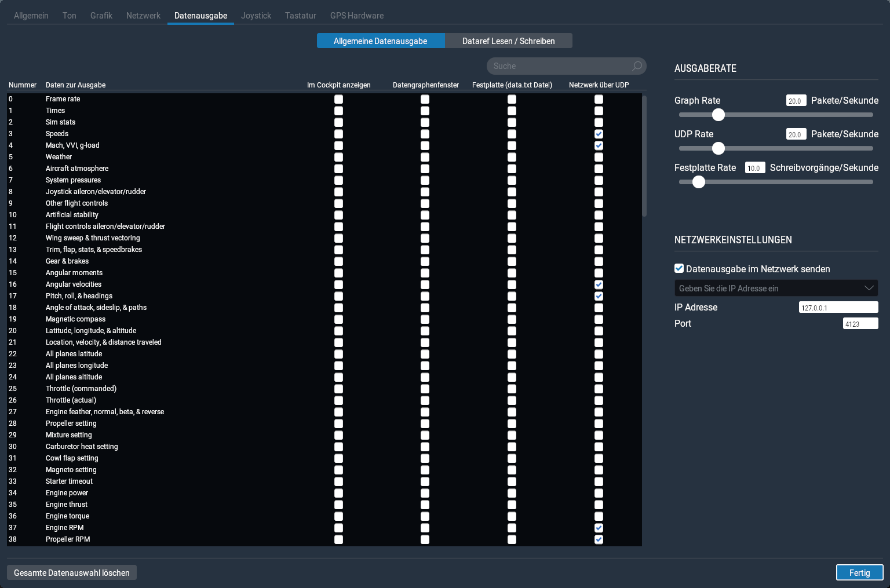Enable data graph window for Times
Viewport: 890px width, 588px height.
click(x=425, y=111)
